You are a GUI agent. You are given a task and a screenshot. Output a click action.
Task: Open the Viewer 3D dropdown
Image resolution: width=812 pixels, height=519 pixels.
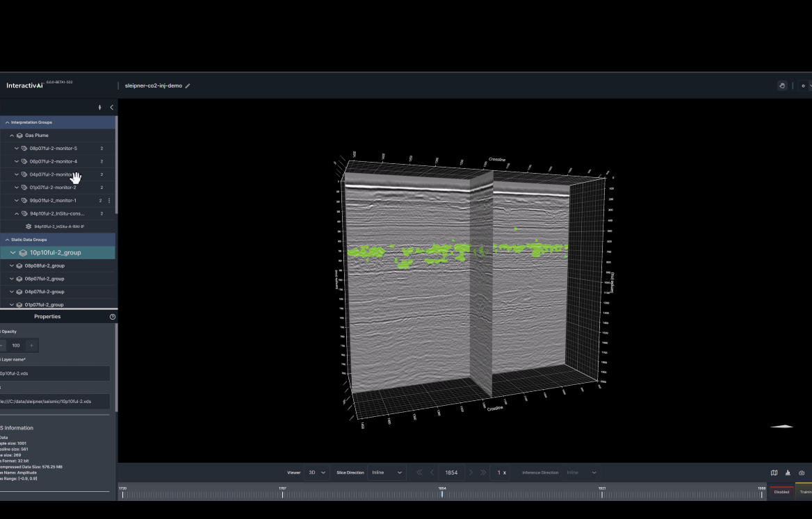tap(316, 472)
